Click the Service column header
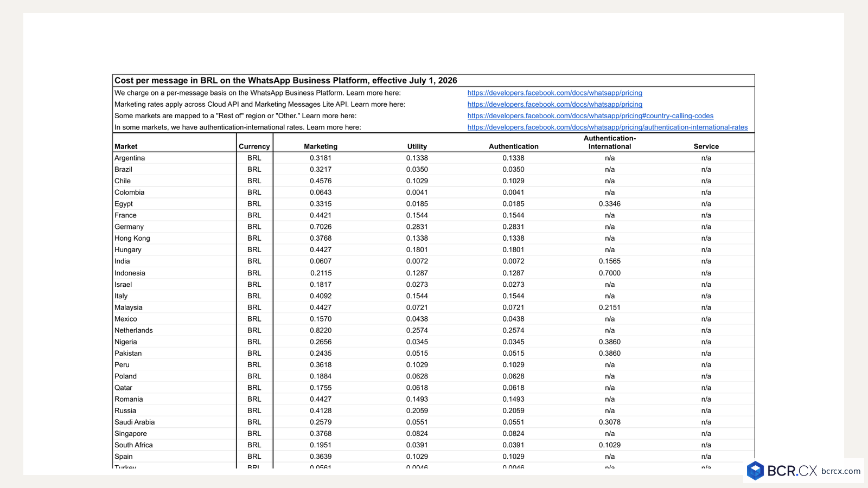Screen dimensions: 868x488 pos(706,146)
